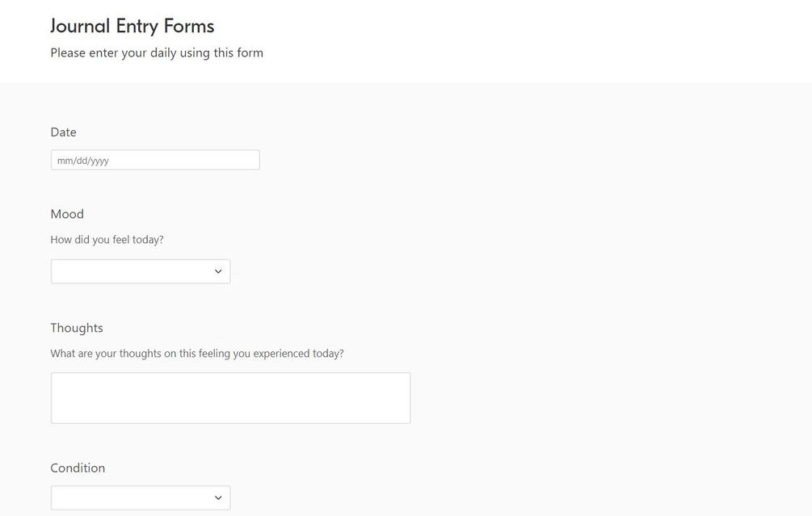
Task: Click the Journal Entry Forms heading
Action: [132, 26]
